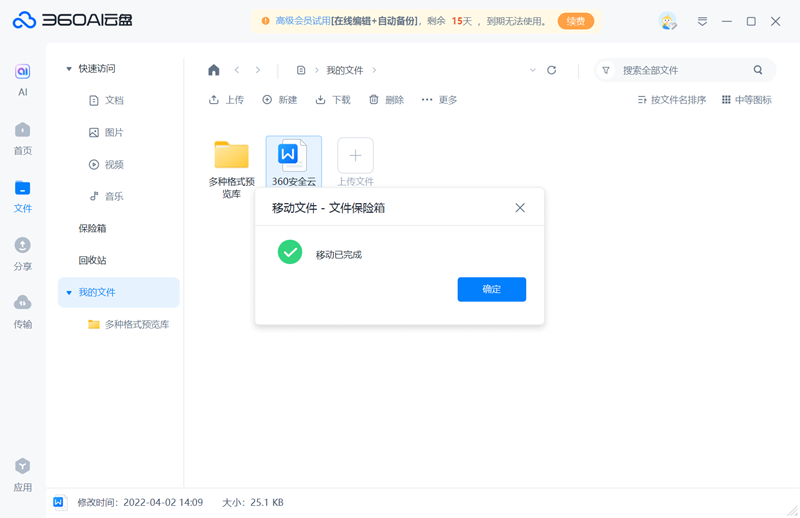Viewport: 800px width, 518px height.
Task: Change view via 中等图标 selector
Action: click(x=747, y=100)
